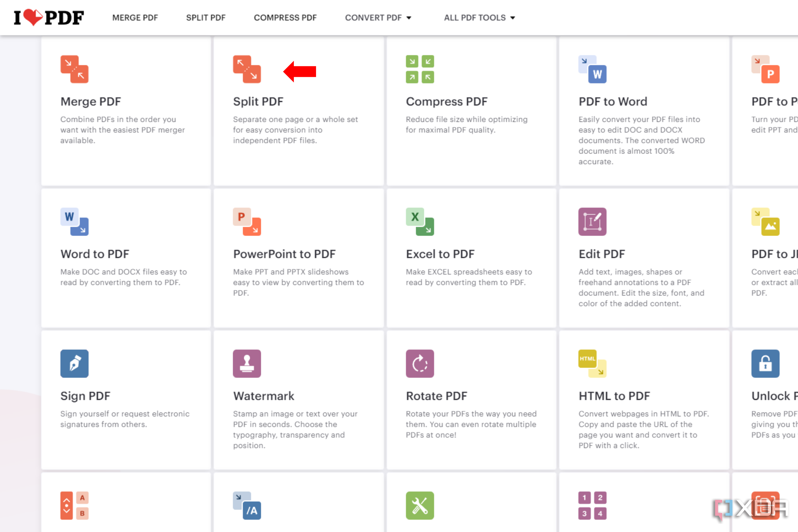798x532 pixels.
Task: Click the Repair PDF wrench icon
Action: click(x=420, y=505)
